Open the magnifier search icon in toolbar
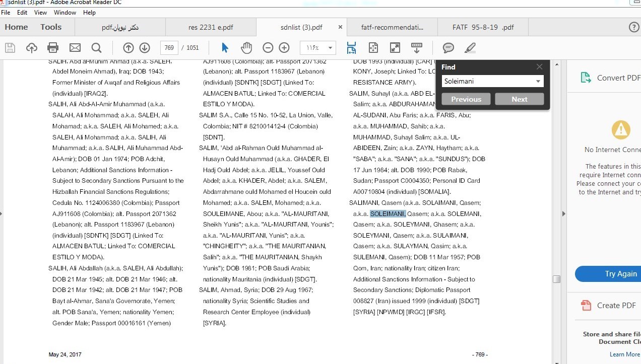The height and width of the screenshot is (364, 641). [97, 48]
